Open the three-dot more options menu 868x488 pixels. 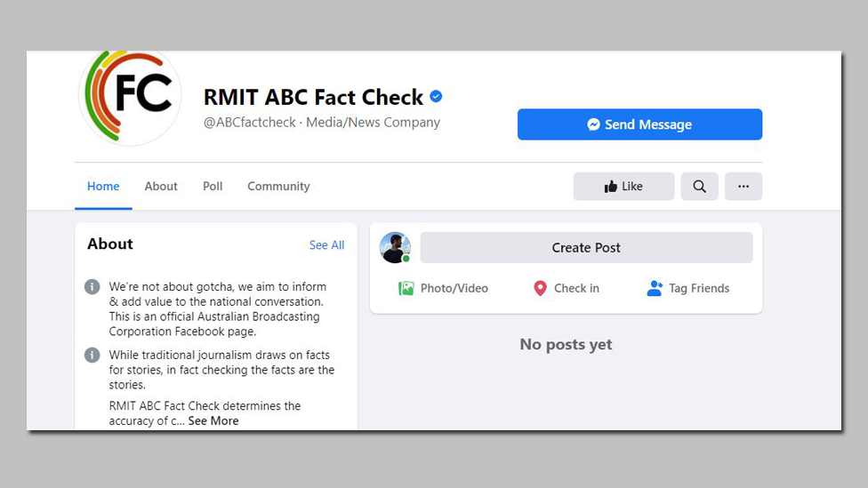(x=743, y=187)
